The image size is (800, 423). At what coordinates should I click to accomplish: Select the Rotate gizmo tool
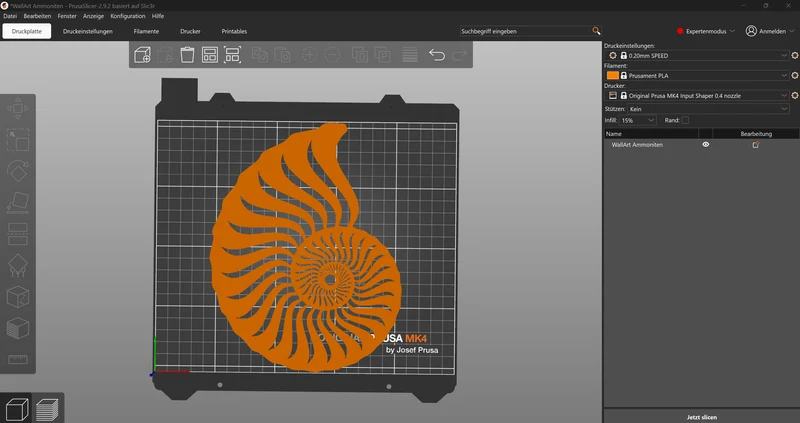coord(18,171)
